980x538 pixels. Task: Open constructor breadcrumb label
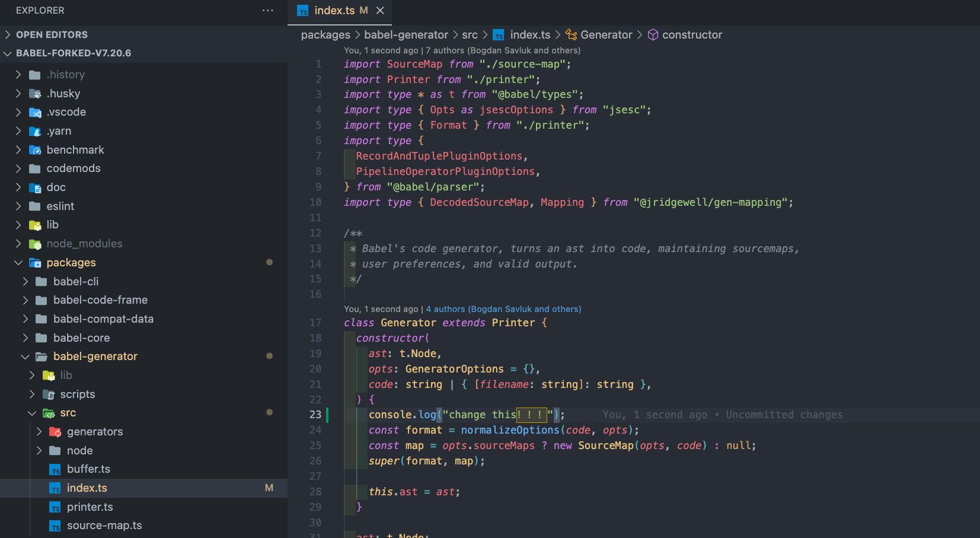[x=692, y=35]
